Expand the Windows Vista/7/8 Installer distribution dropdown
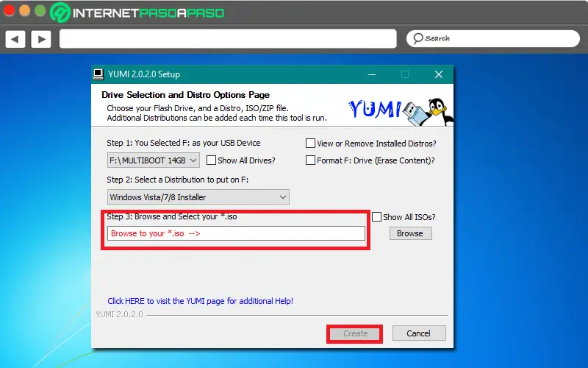 (198, 197)
